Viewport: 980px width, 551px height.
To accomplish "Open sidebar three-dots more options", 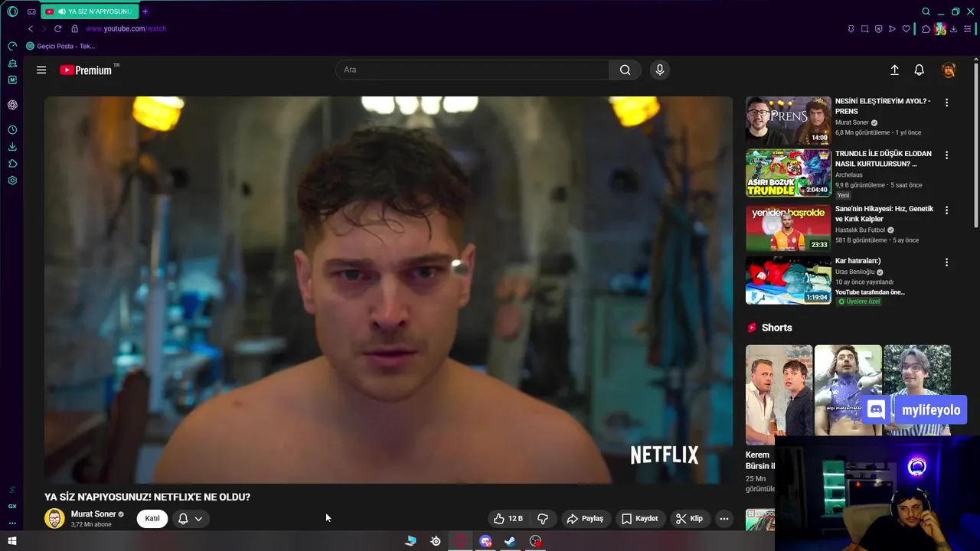I will coord(12,523).
